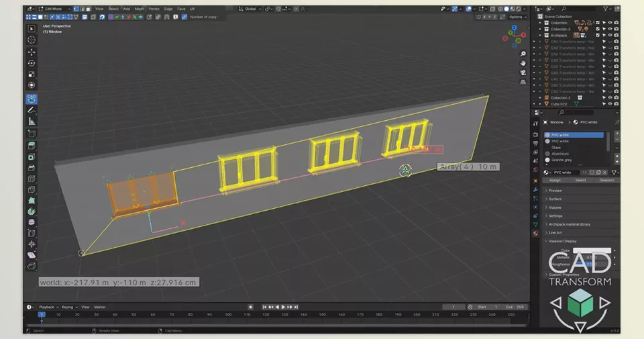Hide Collection 2 with eye icon

[x=610, y=29]
